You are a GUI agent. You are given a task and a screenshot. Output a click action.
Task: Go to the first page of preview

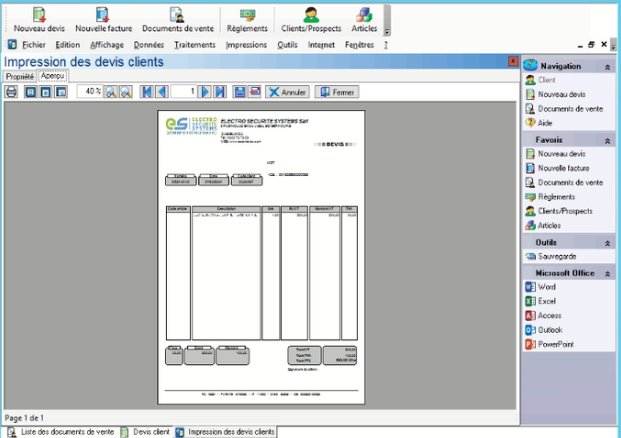point(147,92)
